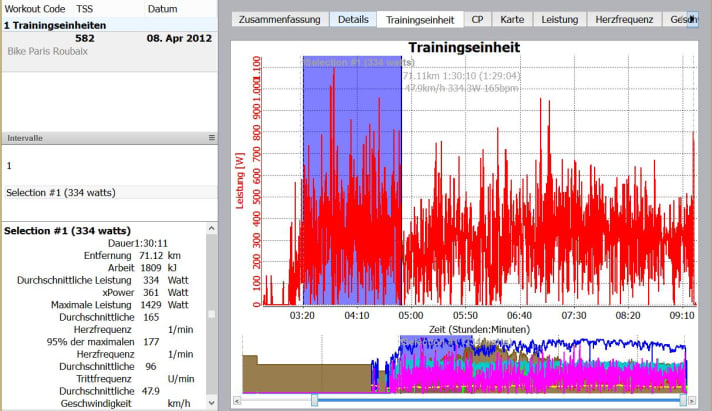Sort rides by the Datum column header

[162, 8]
